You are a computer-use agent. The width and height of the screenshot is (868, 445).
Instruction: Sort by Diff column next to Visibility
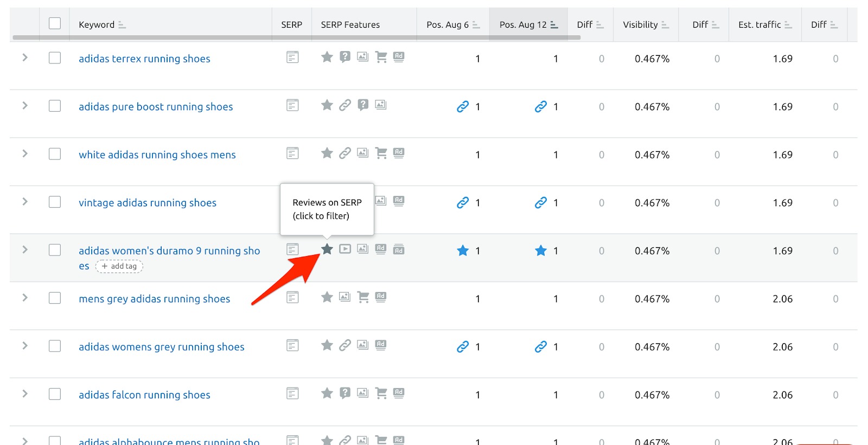[x=705, y=24]
